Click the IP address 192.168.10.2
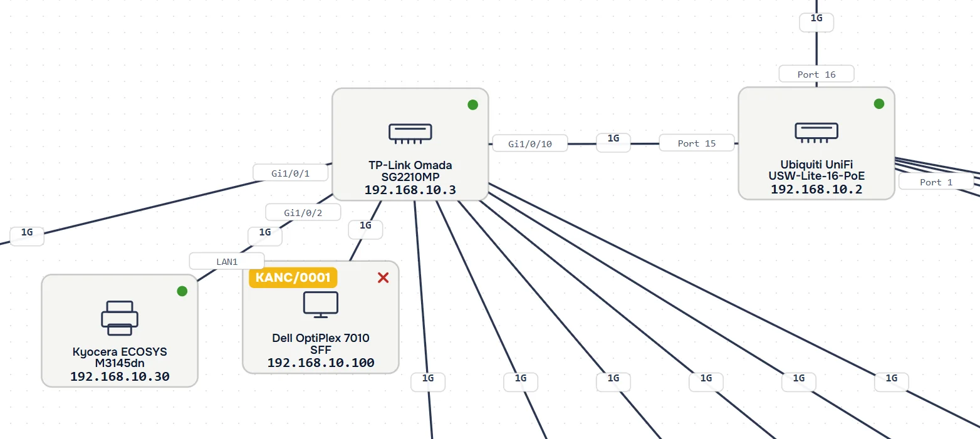Screen dimensions: 980x439 coord(816,189)
